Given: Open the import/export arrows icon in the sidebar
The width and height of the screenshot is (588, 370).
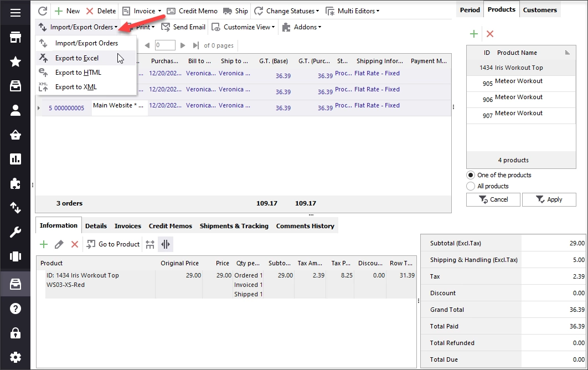Looking at the screenshot, I should click(x=16, y=208).
